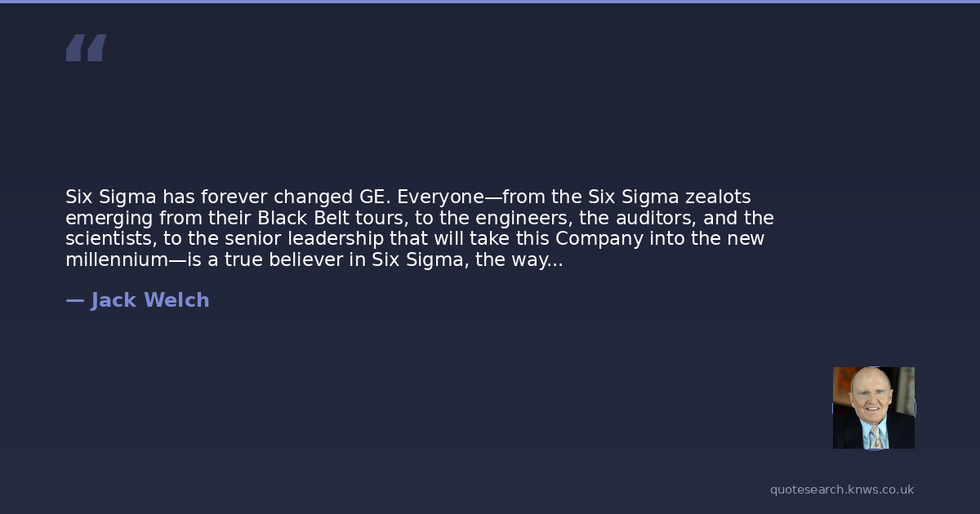Click the dash before Jack Welch

click(x=74, y=300)
